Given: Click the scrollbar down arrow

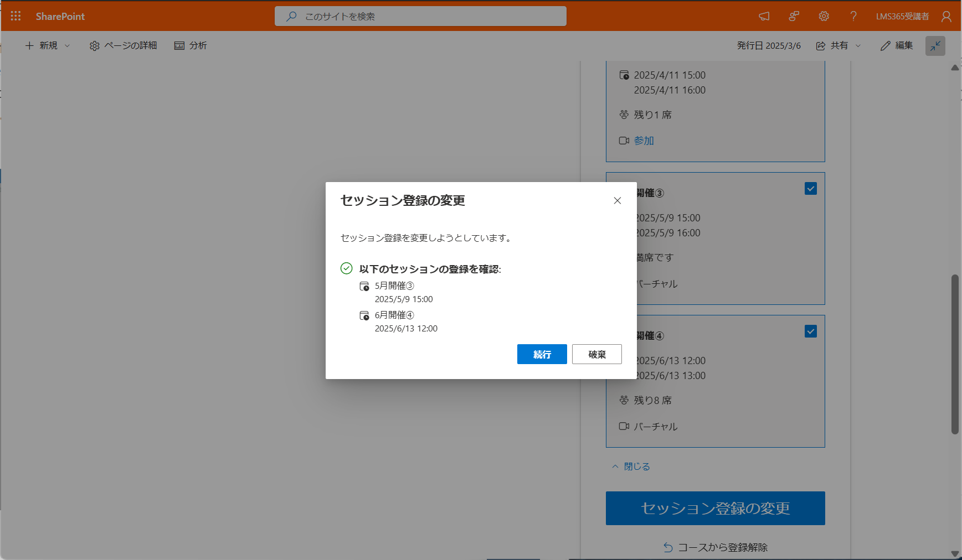Looking at the screenshot, I should [955, 553].
